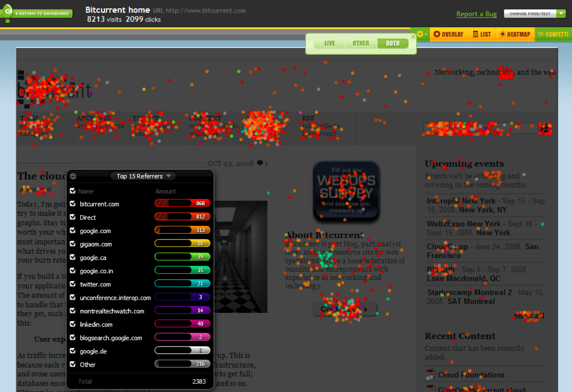The height and width of the screenshot is (392, 572).
Task: Open the gear settings icon
Action: [419, 34]
